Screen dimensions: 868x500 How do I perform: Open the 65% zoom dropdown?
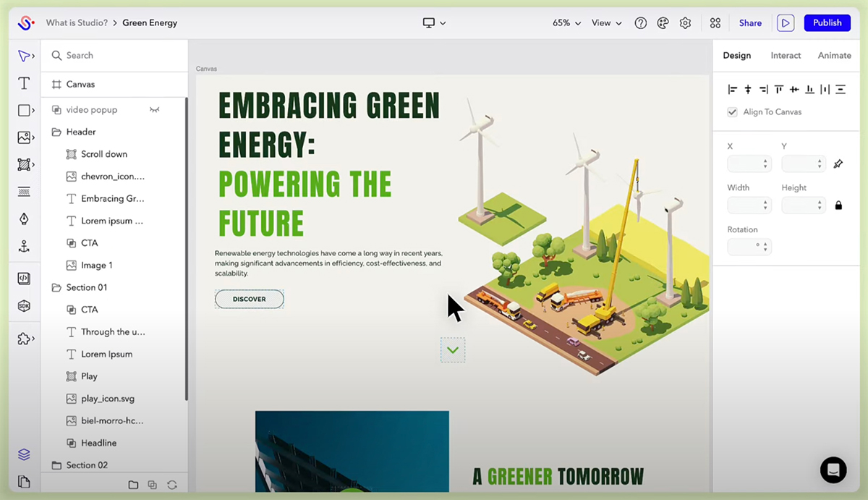click(x=566, y=23)
